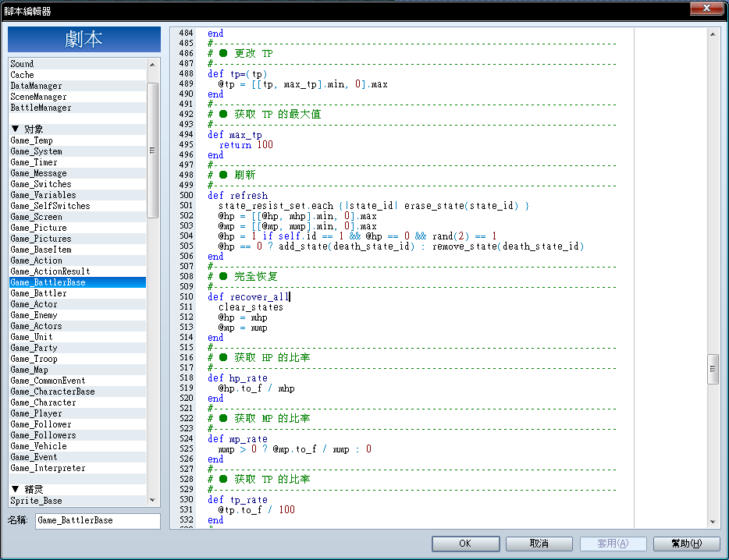Click the code editor scrollbar thumb

(713, 369)
